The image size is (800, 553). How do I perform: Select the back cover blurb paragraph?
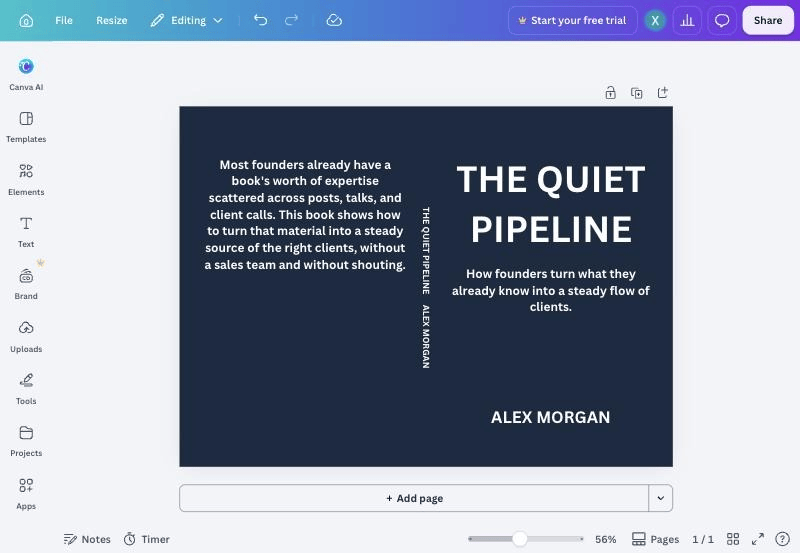[305, 215]
